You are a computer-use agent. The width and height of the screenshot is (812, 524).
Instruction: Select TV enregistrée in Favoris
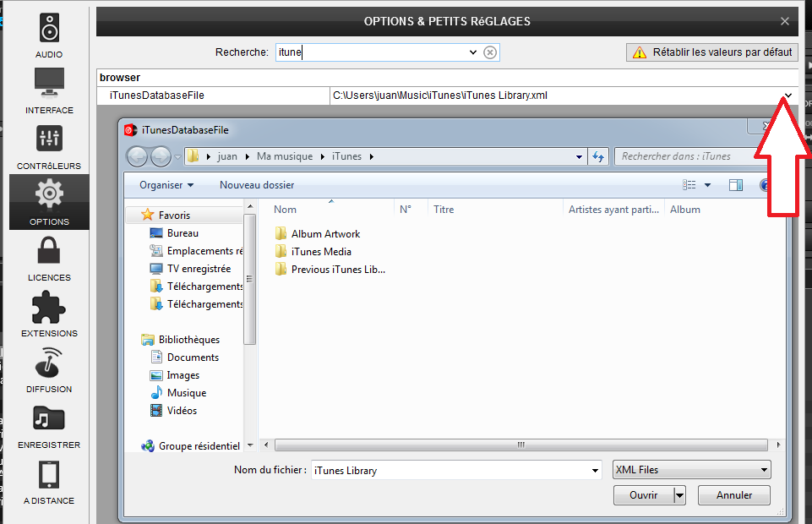coord(190,269)
